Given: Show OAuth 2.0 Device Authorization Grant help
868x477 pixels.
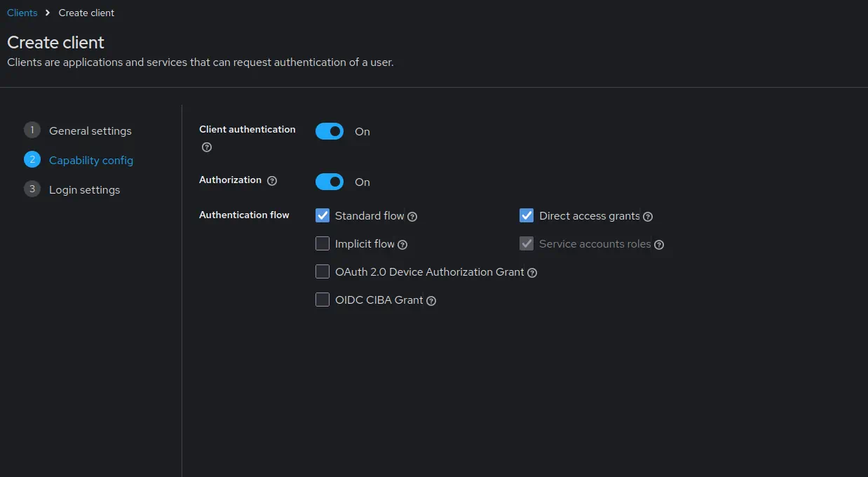Looking at the screenshot, I should click(532, 273).
